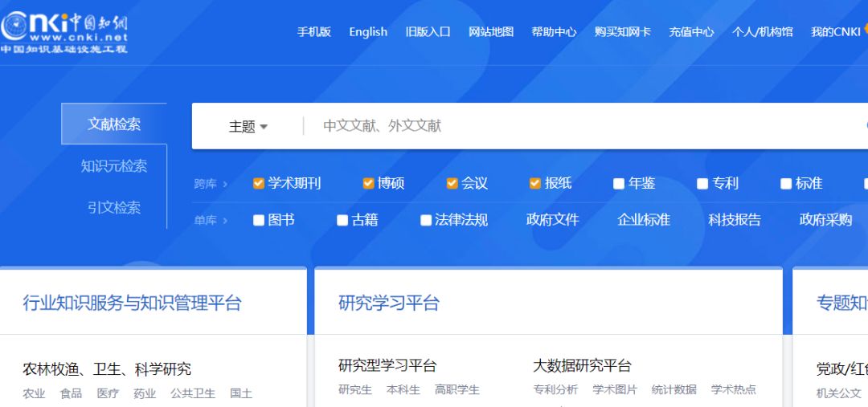The width and height of the screenshot is (868, 407).
Task: Expand the 跨库 chevron
Action: pos(225,184)
